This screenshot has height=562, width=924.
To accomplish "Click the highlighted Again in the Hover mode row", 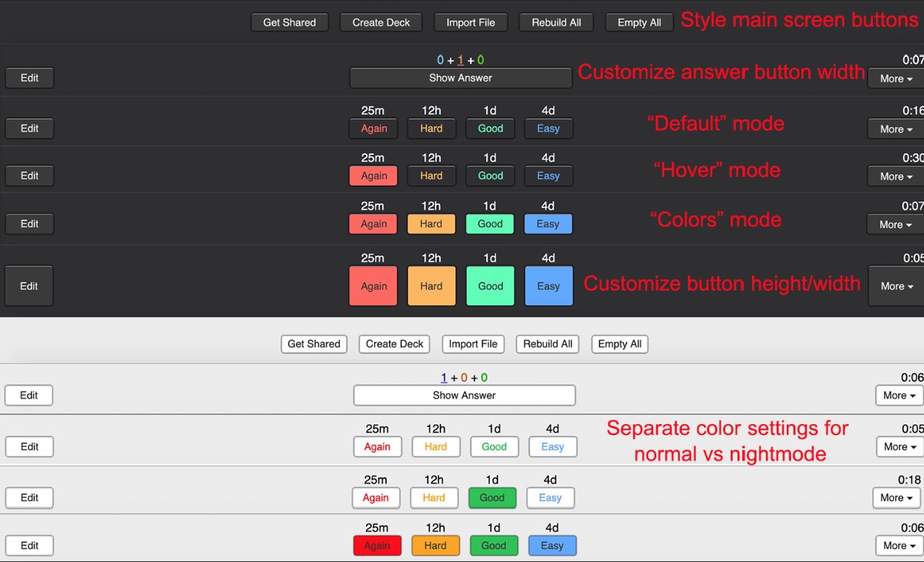I will 373,176.
